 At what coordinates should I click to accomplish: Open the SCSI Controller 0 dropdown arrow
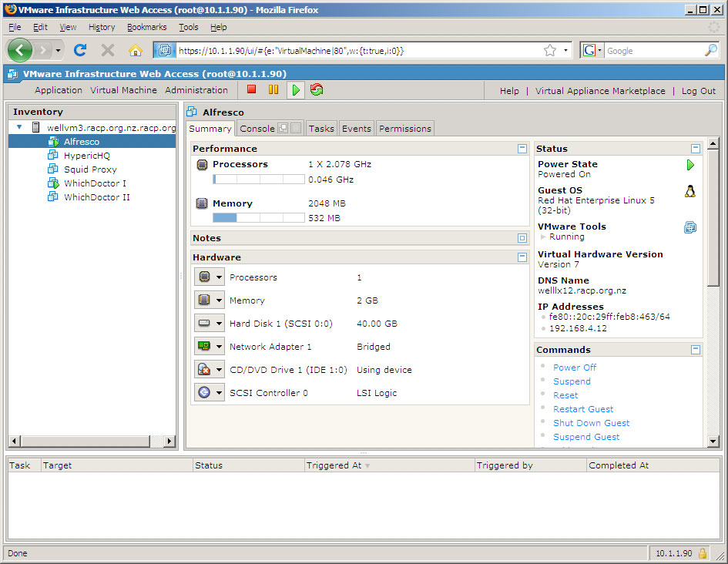[219, 393]
